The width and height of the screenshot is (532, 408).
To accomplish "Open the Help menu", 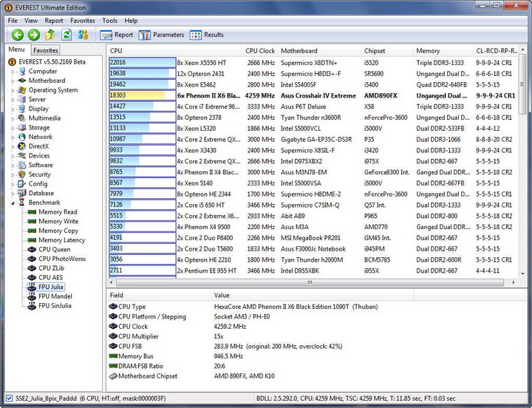I will point(131,21).
